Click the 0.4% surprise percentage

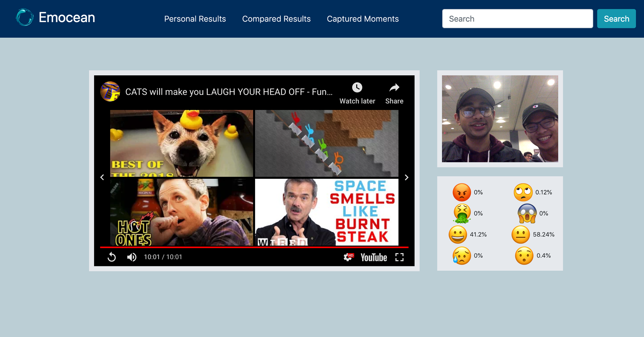coord(544,256)
